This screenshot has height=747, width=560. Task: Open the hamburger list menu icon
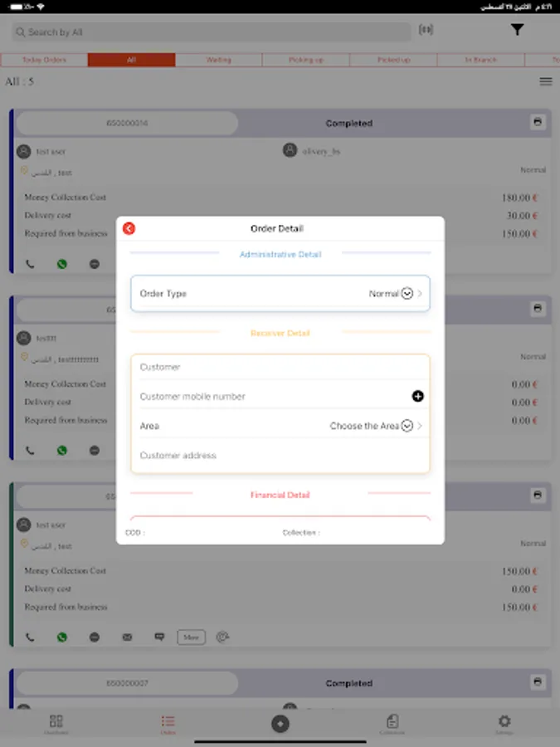pos(546,81)
